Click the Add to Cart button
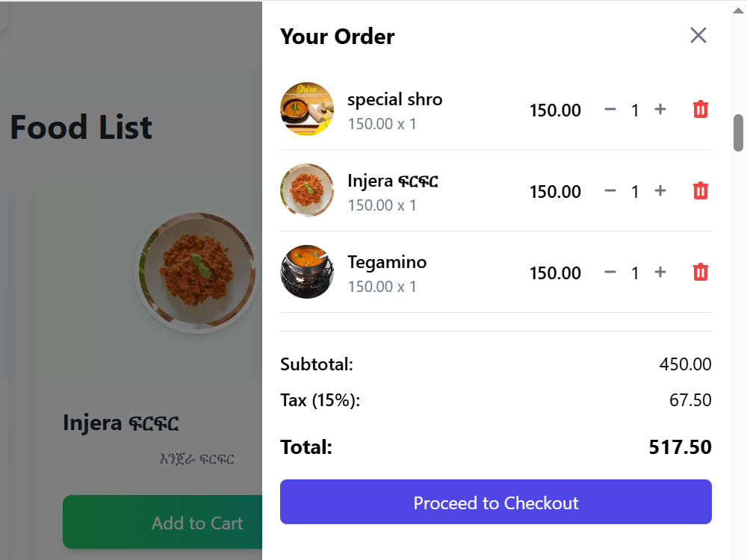This screenshot has width=747, height=560. click(162, 523)
